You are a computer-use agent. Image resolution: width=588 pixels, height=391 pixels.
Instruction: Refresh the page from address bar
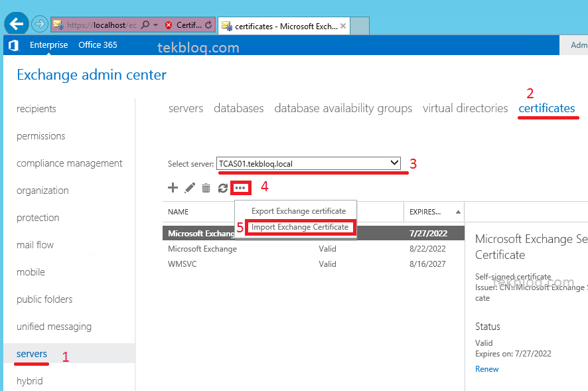click(x=208, y=25)
